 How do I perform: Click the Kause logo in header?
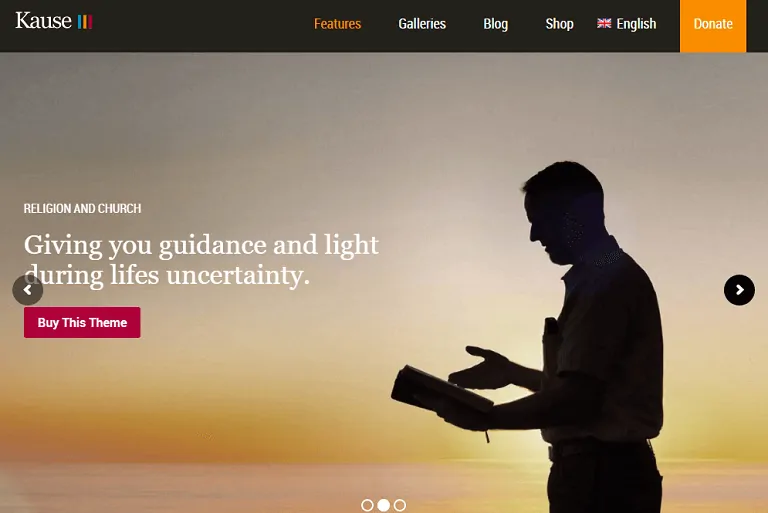(x=54, y=21)
